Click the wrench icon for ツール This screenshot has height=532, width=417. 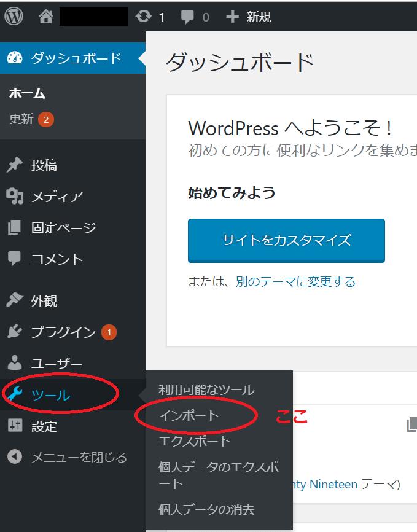15,394
